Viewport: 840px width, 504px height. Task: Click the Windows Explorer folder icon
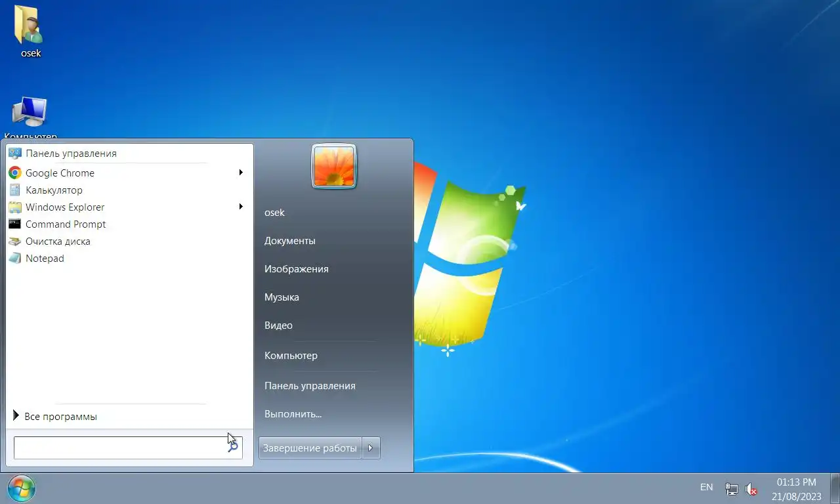pos(15,207)
